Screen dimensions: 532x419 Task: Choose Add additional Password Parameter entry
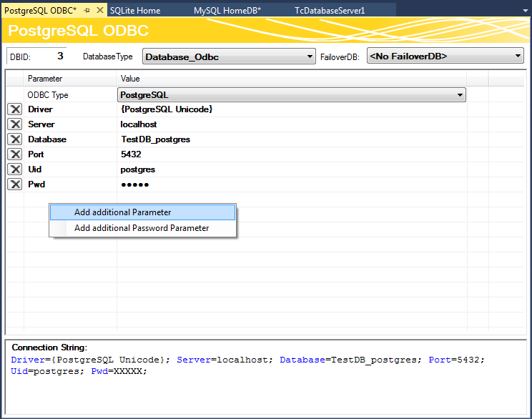(x=142, y=228)
